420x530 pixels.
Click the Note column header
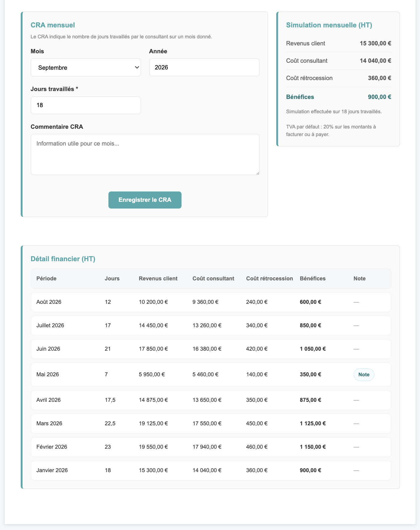(x=359, y=279)
